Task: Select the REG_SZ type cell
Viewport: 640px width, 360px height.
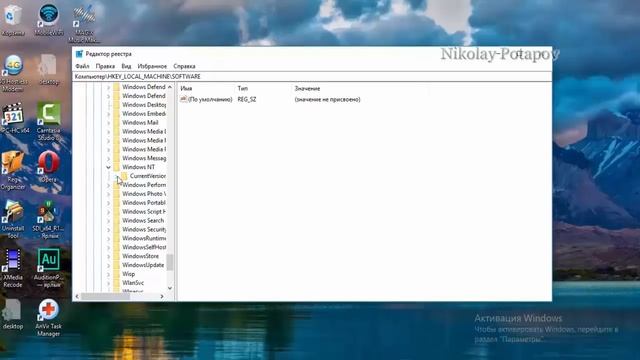Action: pyautogui.click(x=247, y=99)
